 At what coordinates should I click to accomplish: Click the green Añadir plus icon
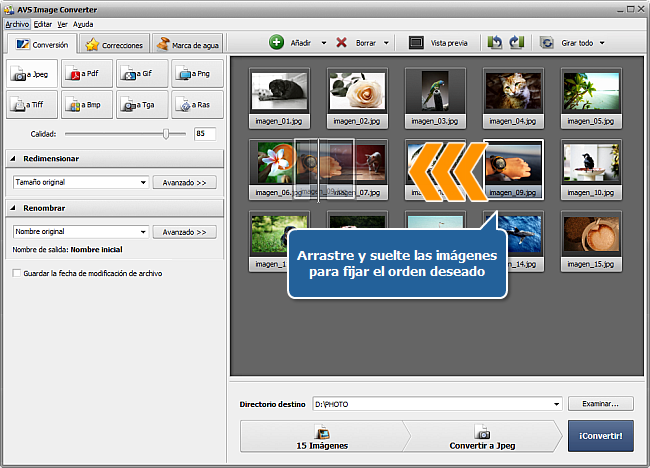coord(276,42)
